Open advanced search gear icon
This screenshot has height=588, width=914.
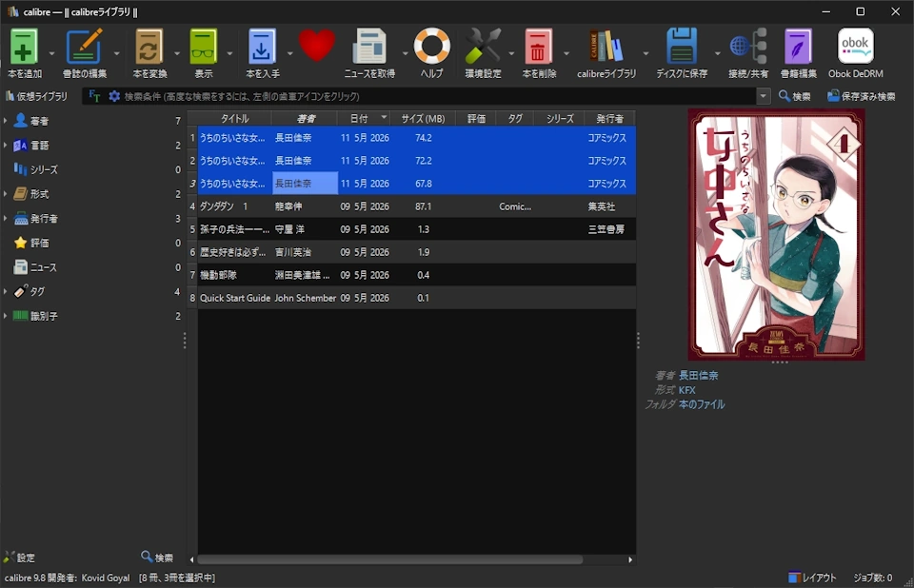click(x=114, y=96)
